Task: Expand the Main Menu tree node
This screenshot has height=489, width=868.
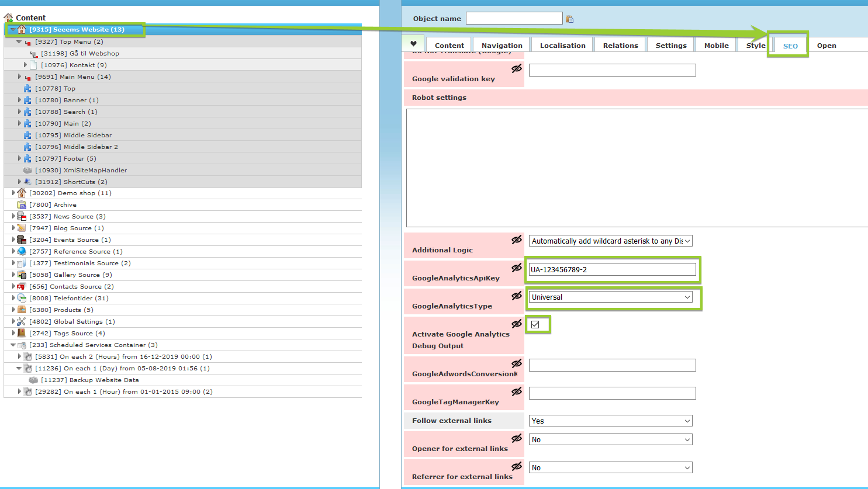Action: tap(19, 77)
